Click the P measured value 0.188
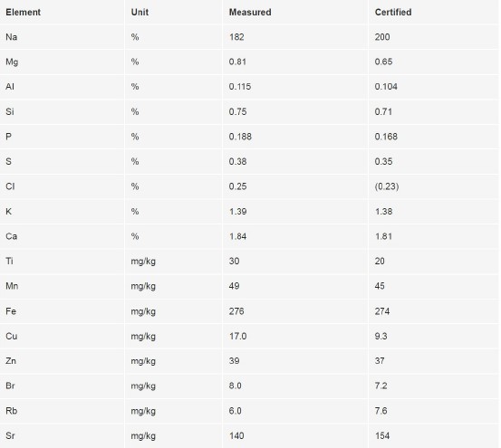The width and height of the screenshot is (501, 448). click(240, 137)
